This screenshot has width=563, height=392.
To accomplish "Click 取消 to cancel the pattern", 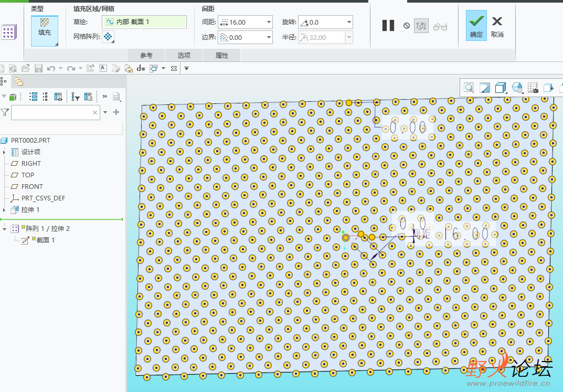I will coord(497,26).
